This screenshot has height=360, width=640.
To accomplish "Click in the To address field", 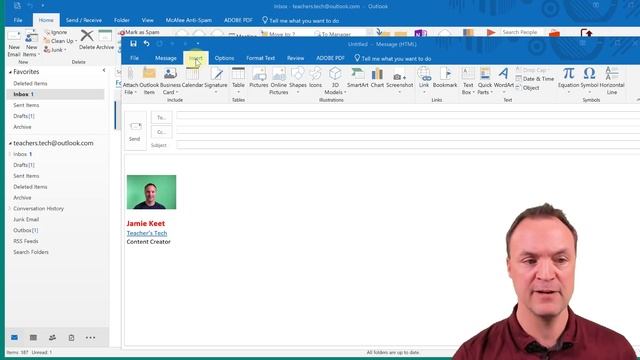I will click(x=408, y=116).
